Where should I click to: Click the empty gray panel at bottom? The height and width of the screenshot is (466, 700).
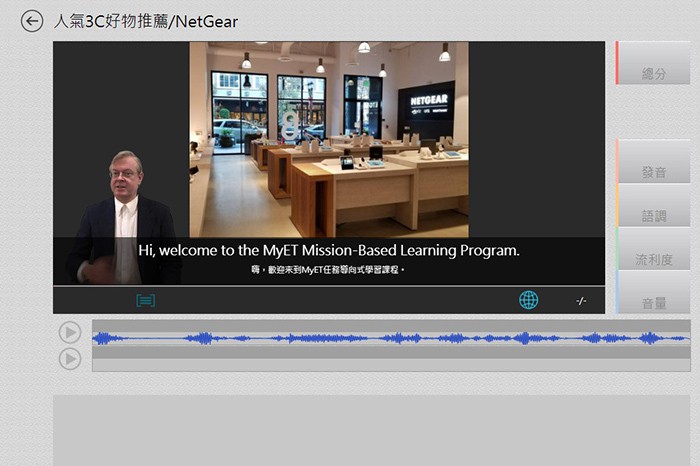coord(370,429)
